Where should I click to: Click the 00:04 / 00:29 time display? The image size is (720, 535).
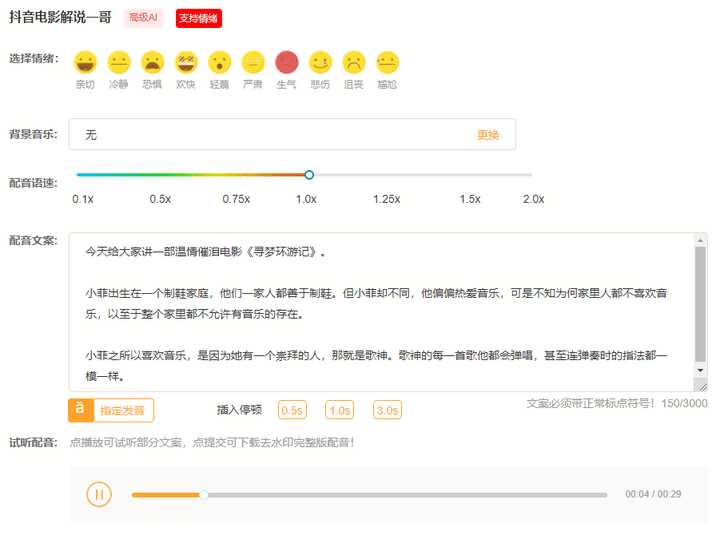(653, 494)
